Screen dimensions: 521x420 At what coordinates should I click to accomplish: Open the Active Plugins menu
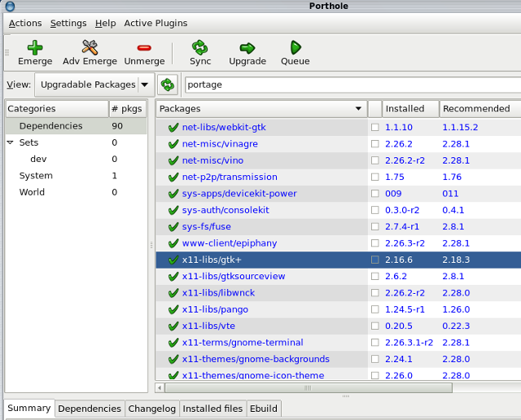pyautogui.click(x=155, y=24)
